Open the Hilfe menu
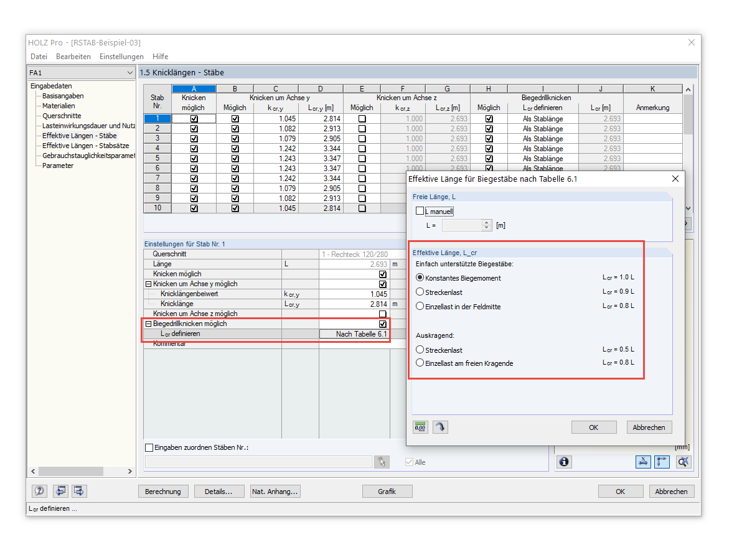Screen dimensions: 747x560 (160, 57)
